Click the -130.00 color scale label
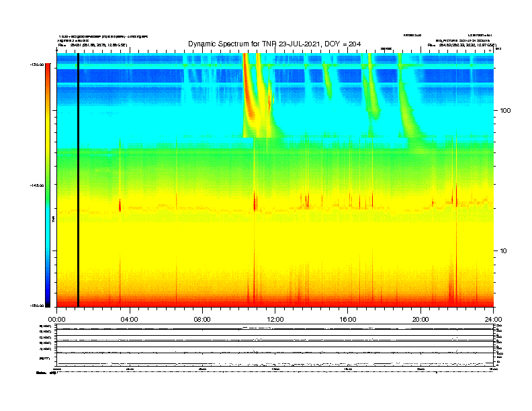 37,64
